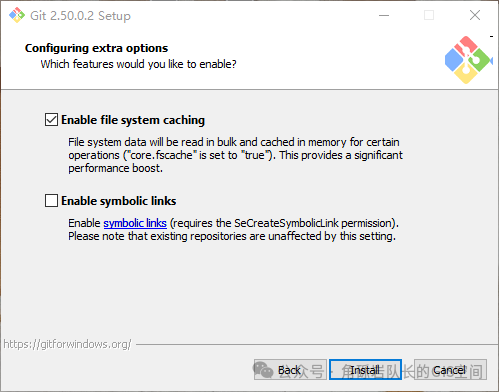Abort setup using the Cancel button

pyautogui.click(x=450, y=370)
